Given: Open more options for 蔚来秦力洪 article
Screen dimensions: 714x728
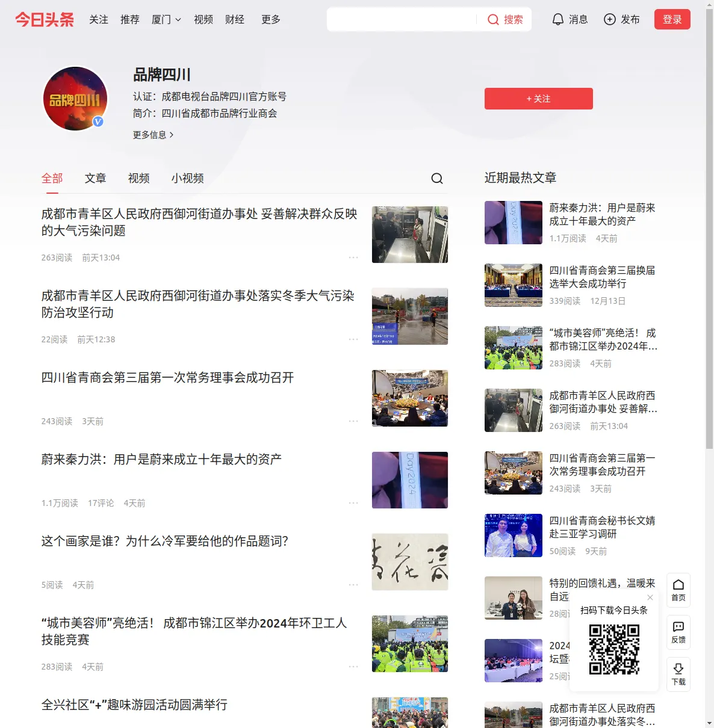Looking at the screenshot, I should pyautogui.click(x=353, y=503).
